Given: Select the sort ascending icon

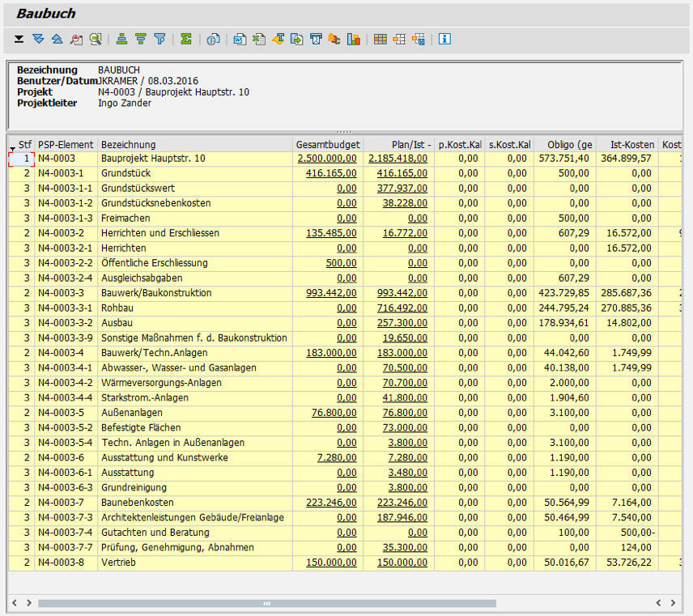Looking at the screenshot, I should tap(122, 38).
